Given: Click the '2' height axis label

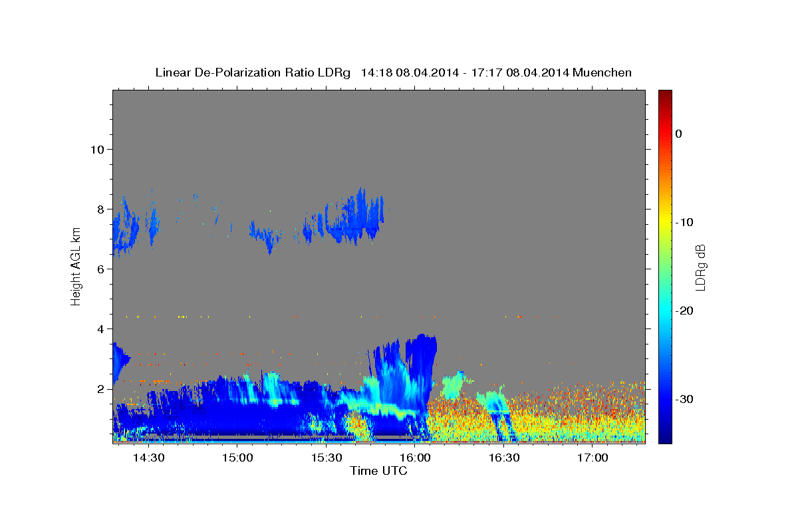Looking at the screenshot, I should point(100,388).
